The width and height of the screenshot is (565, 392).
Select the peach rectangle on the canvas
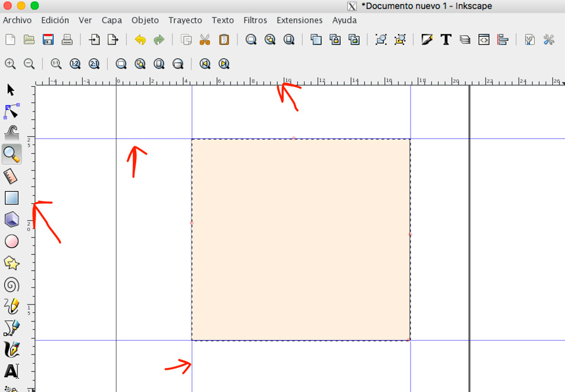coord(301,238)
